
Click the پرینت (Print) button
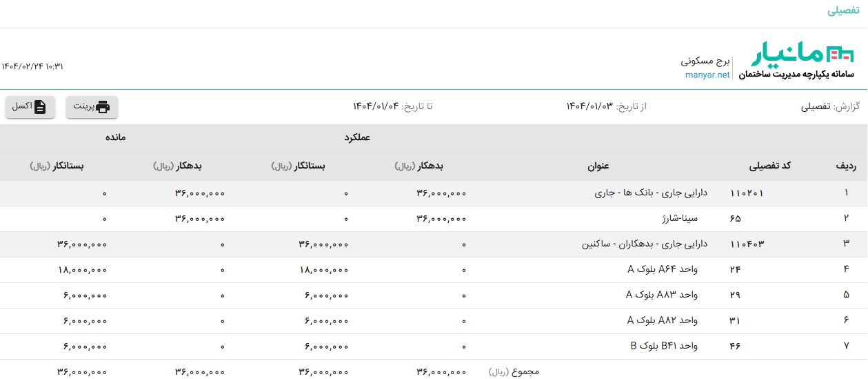92,107
